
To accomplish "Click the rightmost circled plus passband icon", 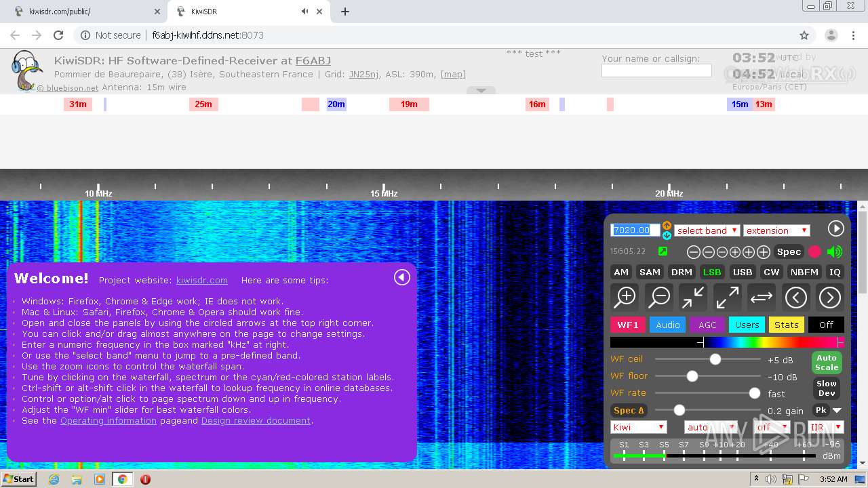I will point(763,252).
